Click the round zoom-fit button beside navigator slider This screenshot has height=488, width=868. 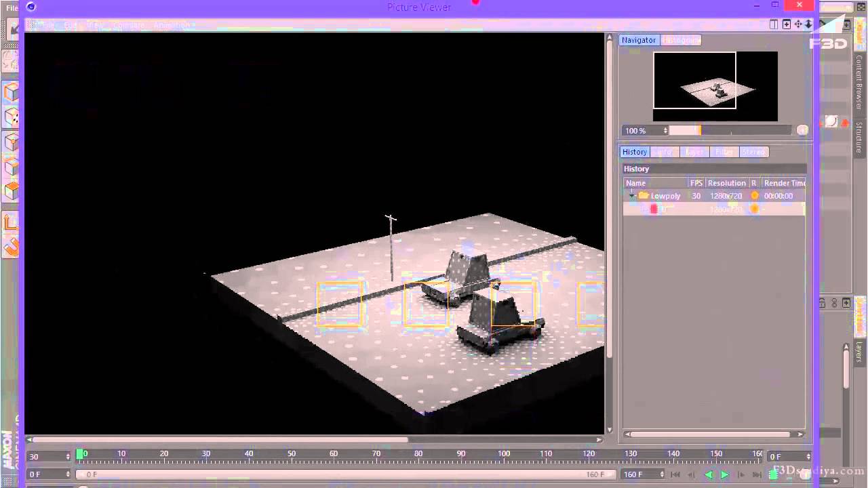(802, 130)
